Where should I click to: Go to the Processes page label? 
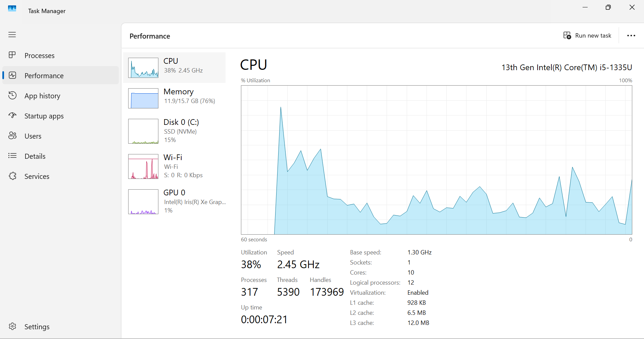click(x=40, y=56)
